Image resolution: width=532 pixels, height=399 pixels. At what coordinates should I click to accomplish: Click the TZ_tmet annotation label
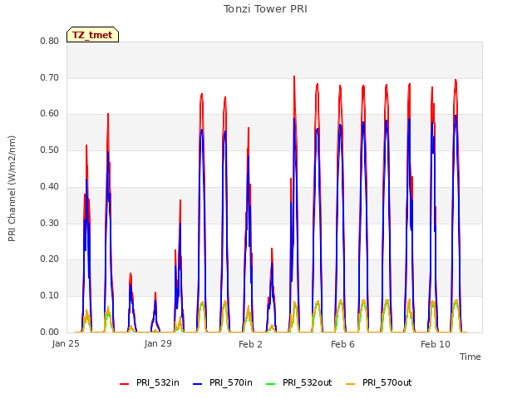[92, 35]
